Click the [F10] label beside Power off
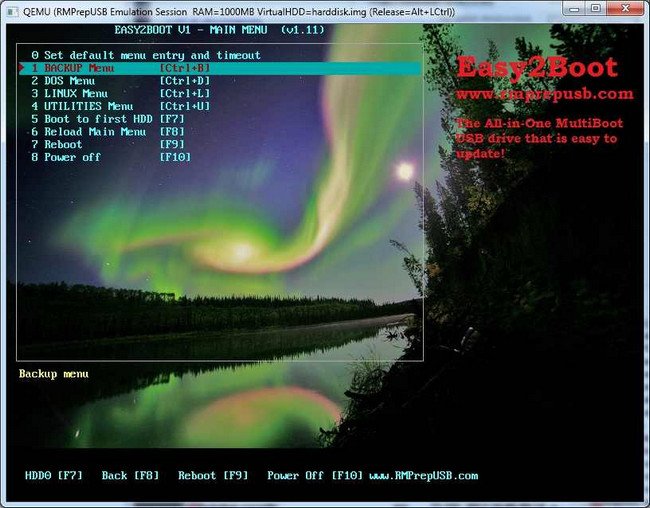This screenshot has width=650, height=508. point(175,158)
